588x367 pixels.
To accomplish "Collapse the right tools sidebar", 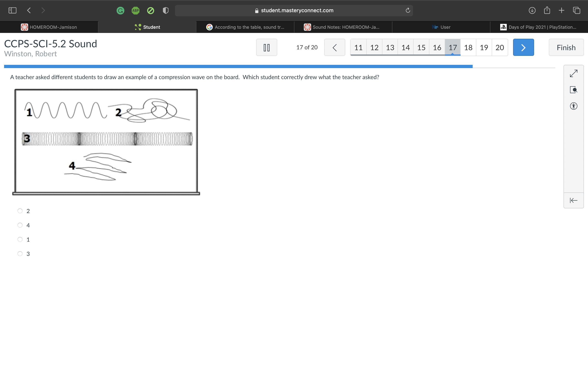I will pos(574,200).
